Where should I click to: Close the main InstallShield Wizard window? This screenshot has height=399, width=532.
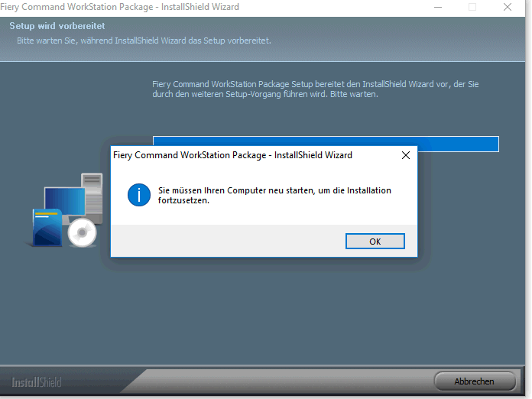point(508,7)
